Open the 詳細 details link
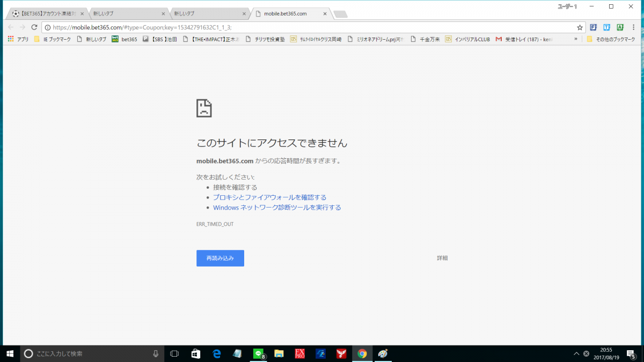644x362 pixels. 442,258
